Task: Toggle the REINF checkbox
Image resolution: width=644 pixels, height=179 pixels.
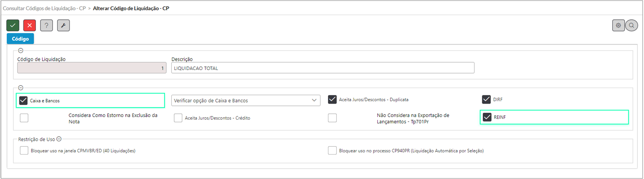Action: tap(486, 117)
